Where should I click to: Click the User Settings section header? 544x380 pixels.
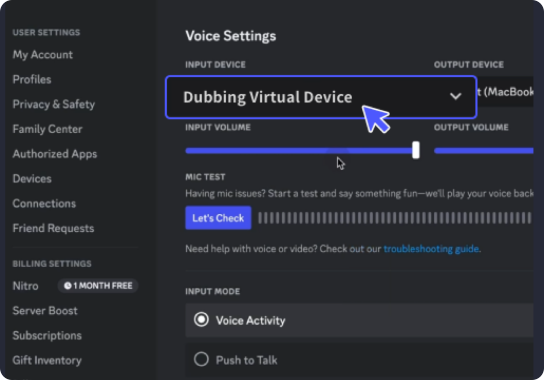46,32
